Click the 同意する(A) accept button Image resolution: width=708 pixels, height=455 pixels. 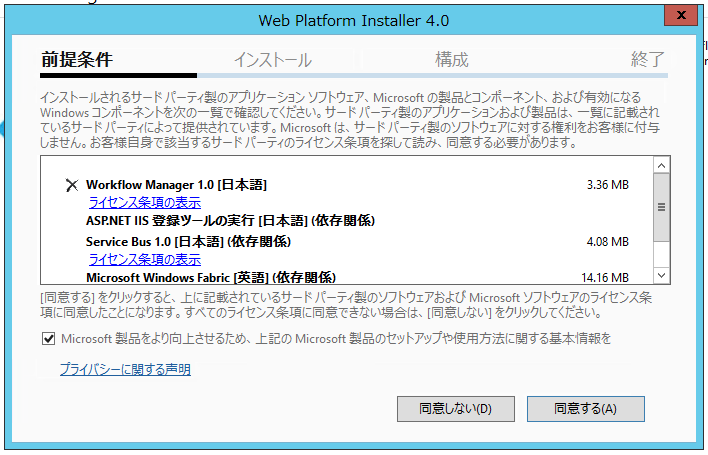pyautogui.click(x=586, y=409)
